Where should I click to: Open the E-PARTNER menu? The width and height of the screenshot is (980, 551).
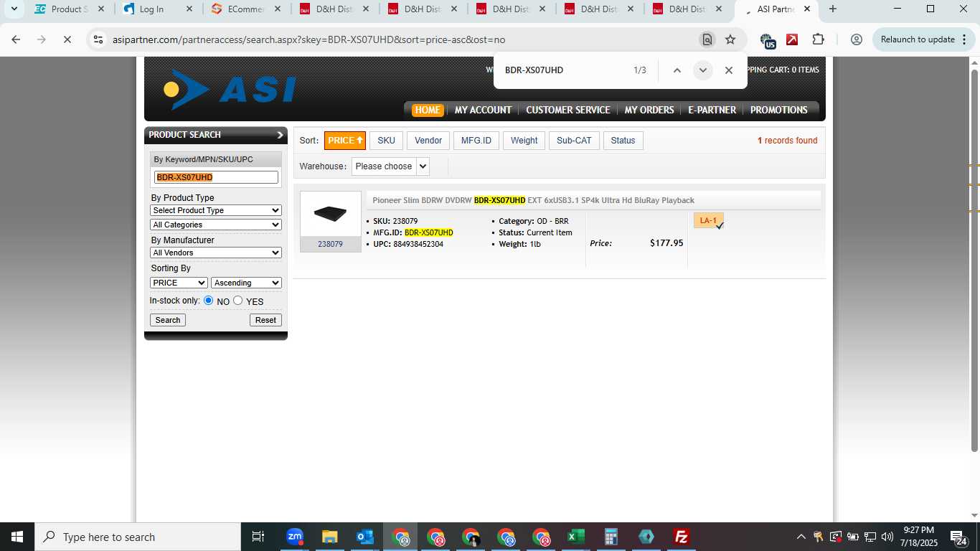pos(712,110)
